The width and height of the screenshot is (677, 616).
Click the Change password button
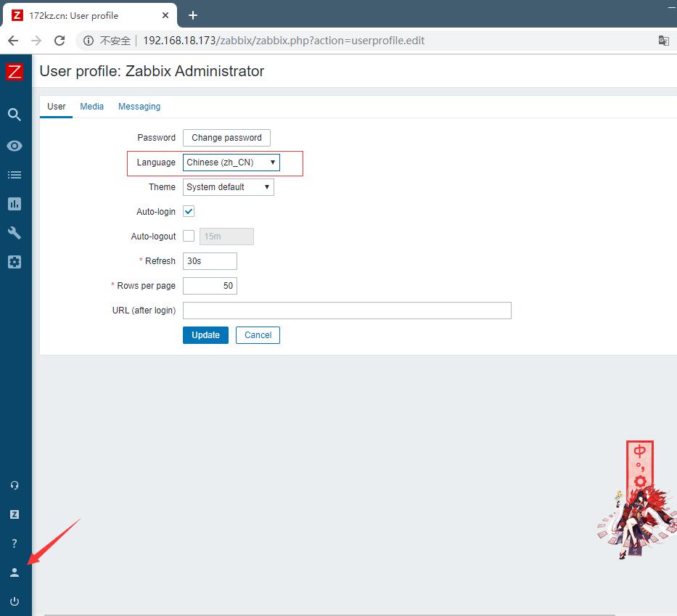point(226,137)
